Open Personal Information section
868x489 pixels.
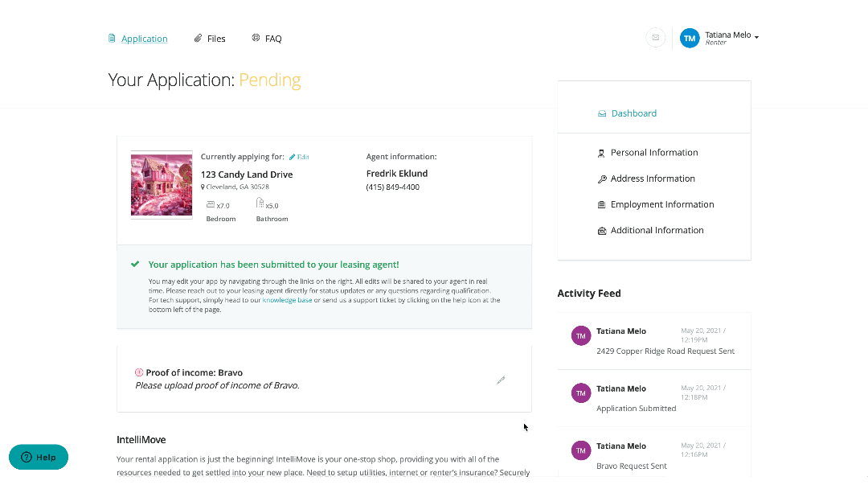click(x=654, y=153)
